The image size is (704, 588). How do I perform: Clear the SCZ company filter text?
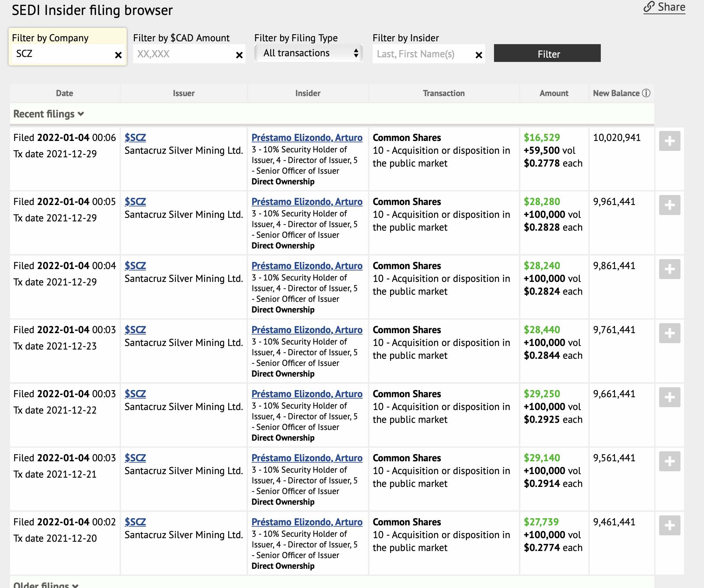tap(118, 55)
